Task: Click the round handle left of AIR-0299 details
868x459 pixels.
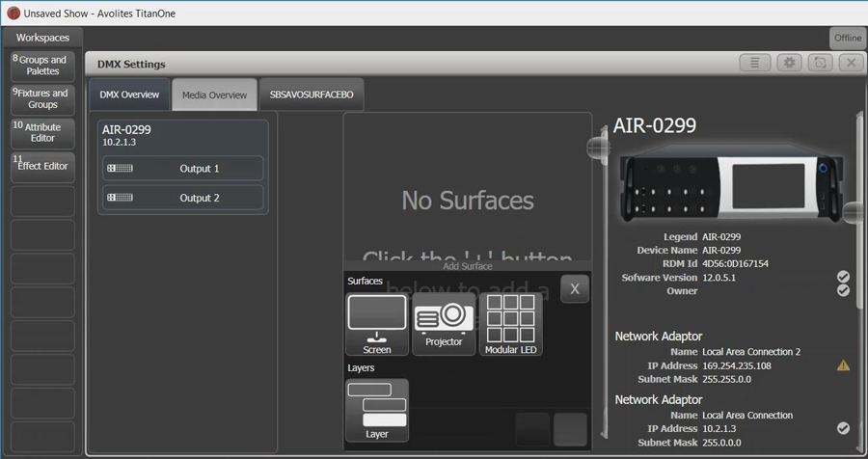Action: (598, 148)
